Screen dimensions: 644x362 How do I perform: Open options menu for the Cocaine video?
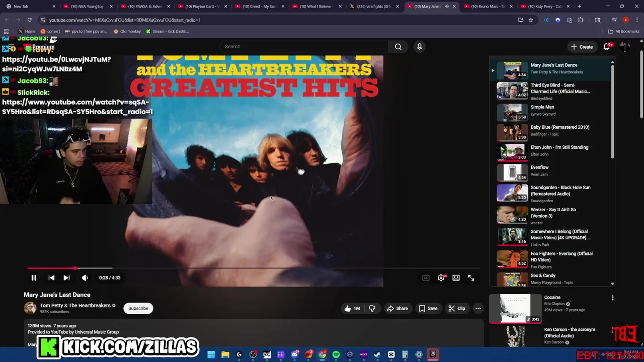(612, 298)
